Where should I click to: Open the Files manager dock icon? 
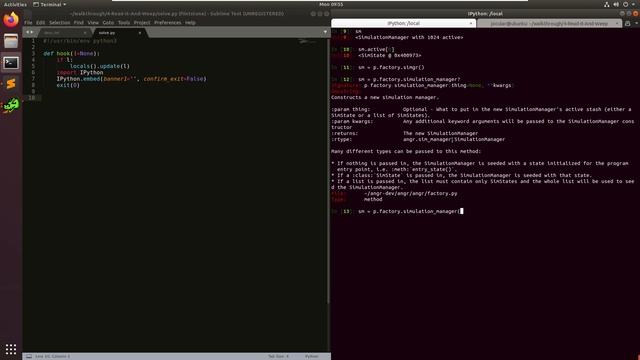tap(11, 41)
